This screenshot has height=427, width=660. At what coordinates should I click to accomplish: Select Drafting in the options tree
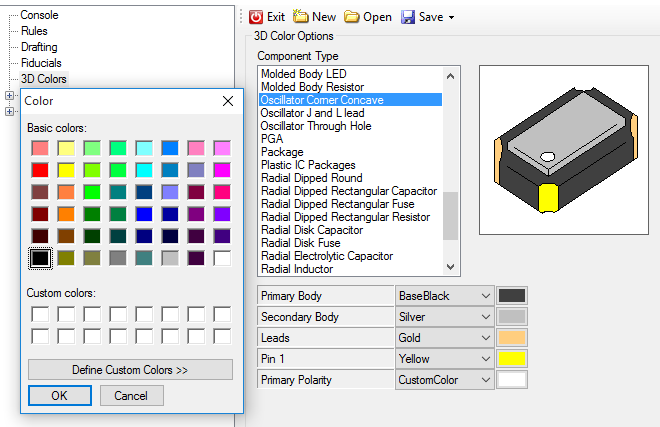39,47
